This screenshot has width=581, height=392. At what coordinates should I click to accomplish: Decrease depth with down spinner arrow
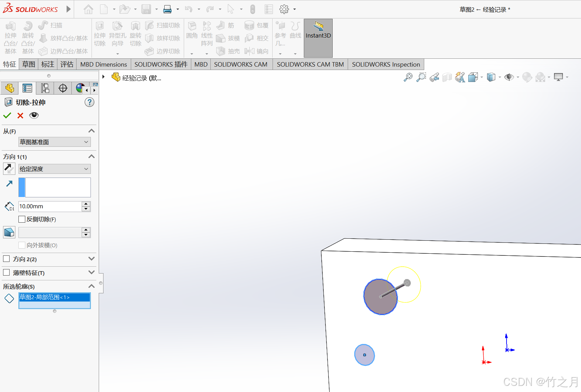(x=86, y=209)
